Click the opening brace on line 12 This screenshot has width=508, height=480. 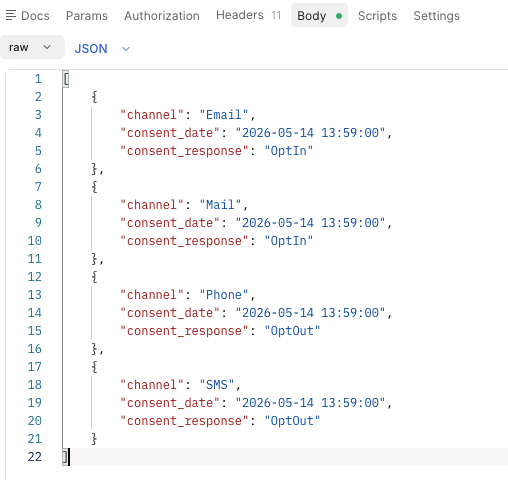coord(94,277)
